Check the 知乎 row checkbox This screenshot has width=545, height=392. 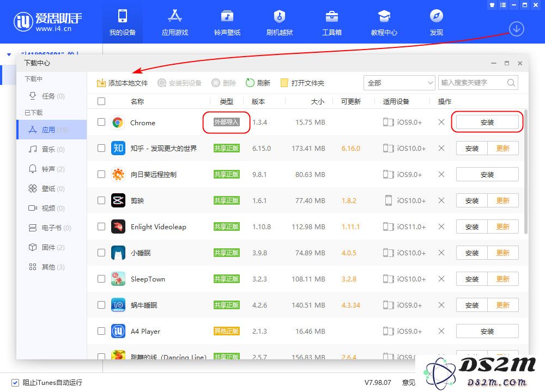(101, 148)
